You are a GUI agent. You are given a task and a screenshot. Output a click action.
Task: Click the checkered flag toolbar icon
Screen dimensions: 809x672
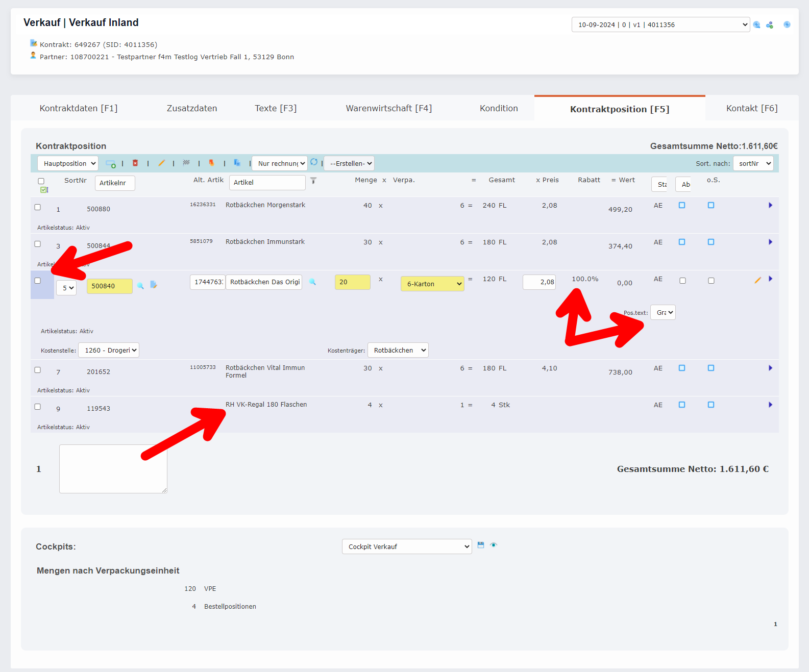pyautogui.click(x=186, y=163)
